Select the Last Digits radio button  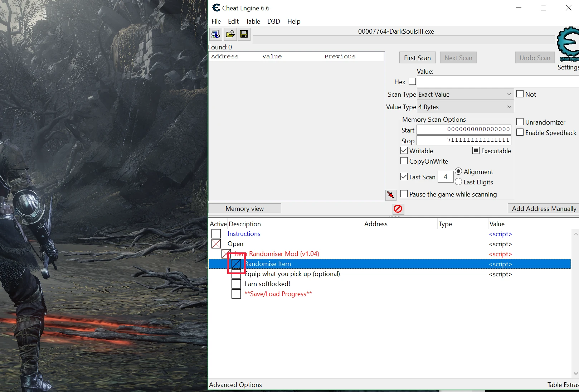point(458,182)
